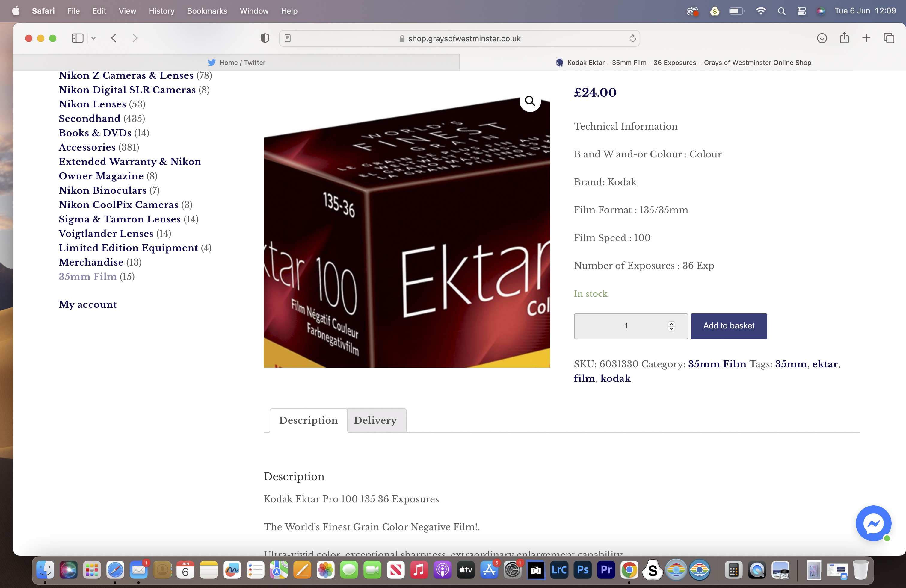Open Photos app from the Dock
The image size is (906, 588).
tap(325, 570)
